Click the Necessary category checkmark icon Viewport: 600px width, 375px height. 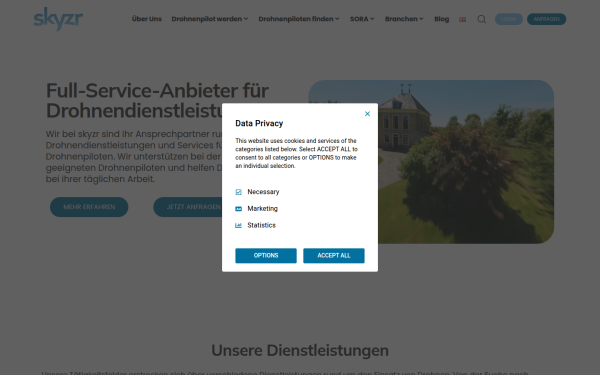238,192
